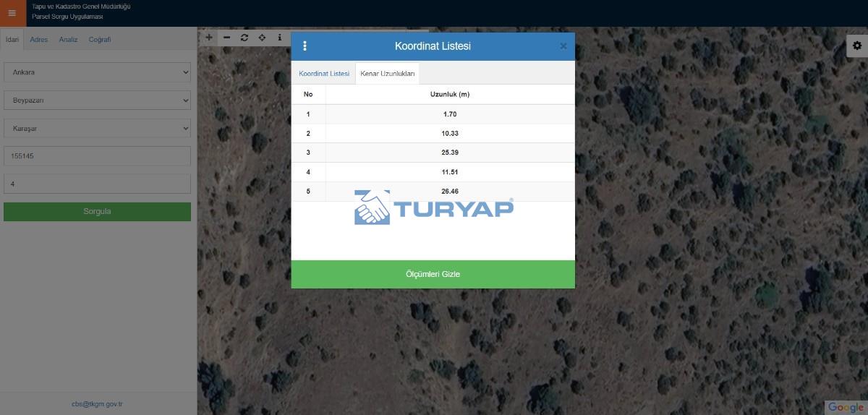The width and height of the screenshot is (868, 415).
Task: Switch to the Adres tab
Action: 39,40
